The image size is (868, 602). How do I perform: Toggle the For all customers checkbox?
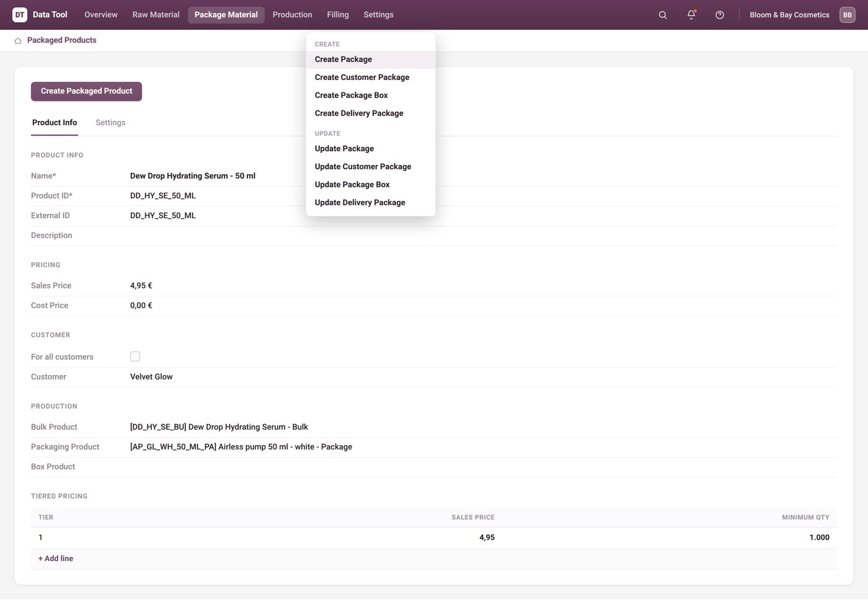point(135,356)
